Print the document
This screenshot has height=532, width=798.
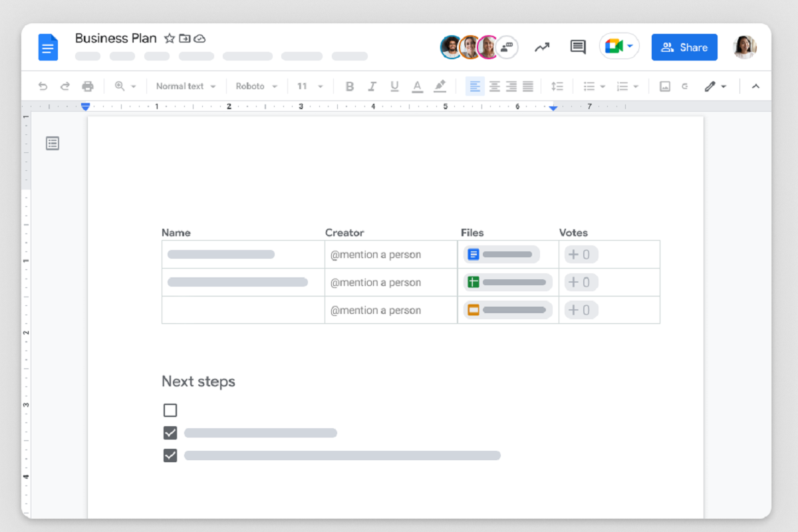(88, 86)
